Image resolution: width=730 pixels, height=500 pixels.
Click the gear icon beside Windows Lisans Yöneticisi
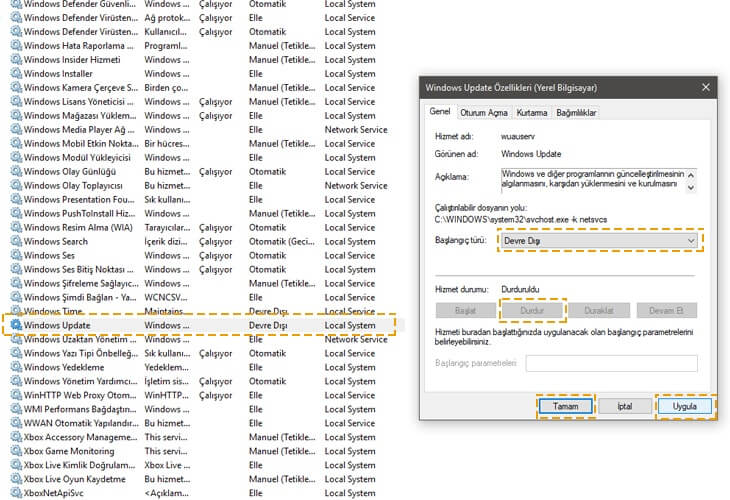point(16,101)
